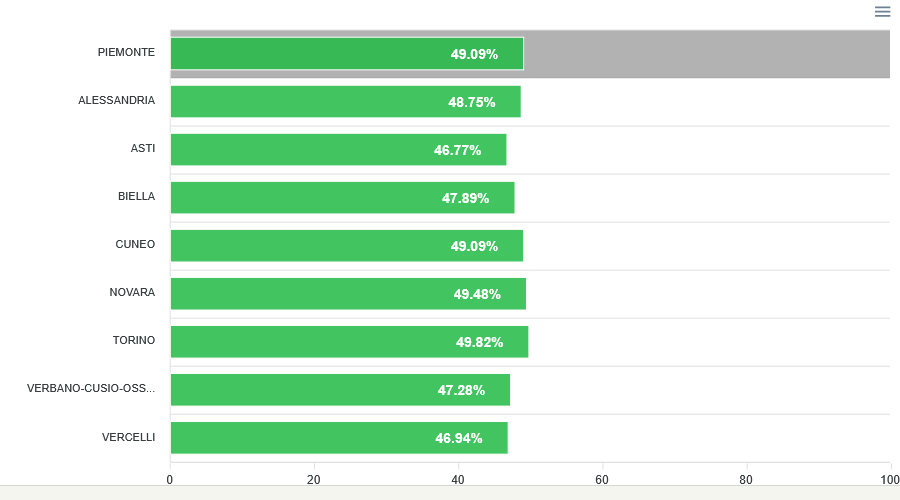Click the ALESSANDRIA axis label
900x500 pixels.
click(x=116, y=101)
